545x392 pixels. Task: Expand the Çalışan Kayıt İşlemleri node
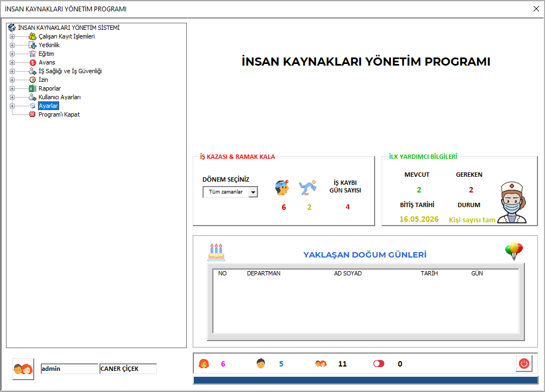(x=12, y=36)
